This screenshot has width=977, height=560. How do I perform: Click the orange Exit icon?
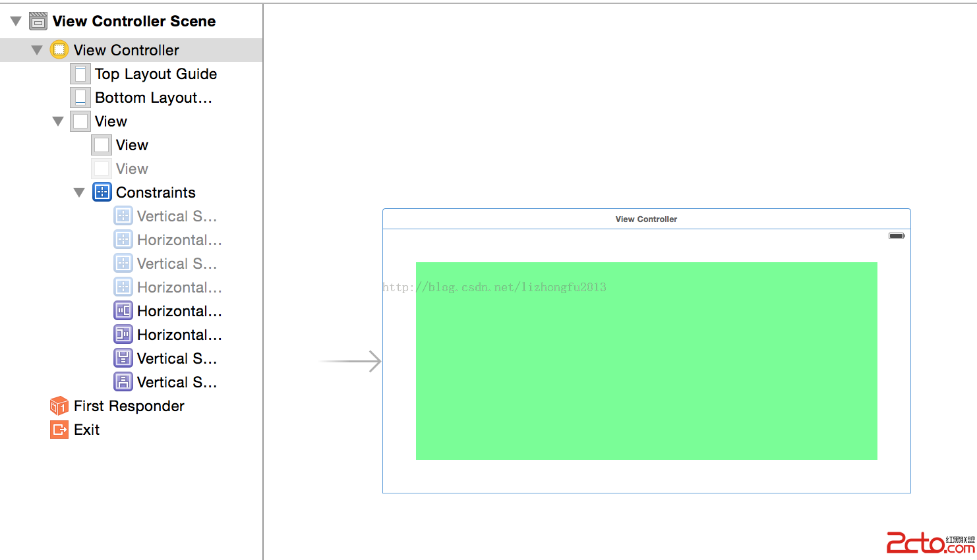click(59, 430)
